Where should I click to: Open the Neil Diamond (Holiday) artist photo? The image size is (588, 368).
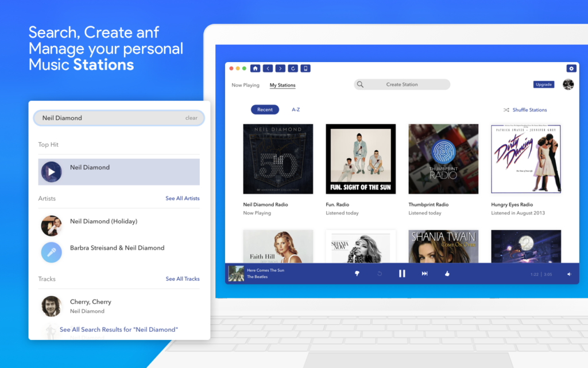point(51,225)
